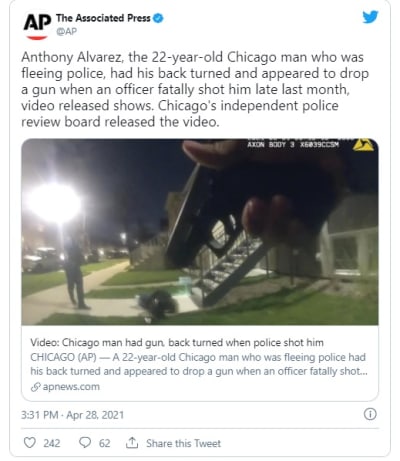Click the link chain icon beside apnews.com

pyautogui.click(x=35, y=387)
